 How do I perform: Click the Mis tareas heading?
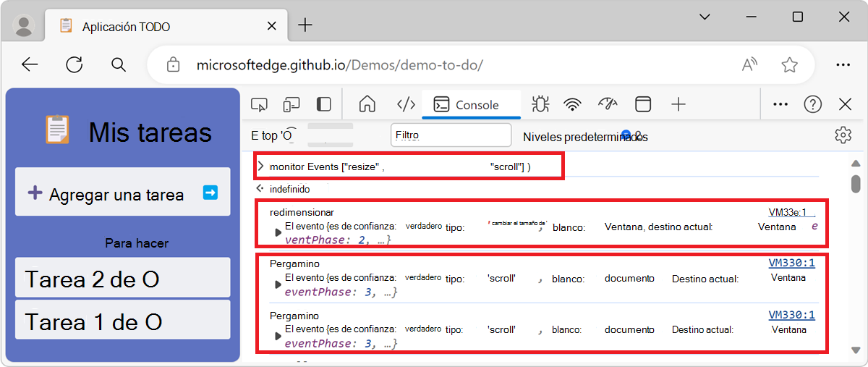(x=150, y=132)
